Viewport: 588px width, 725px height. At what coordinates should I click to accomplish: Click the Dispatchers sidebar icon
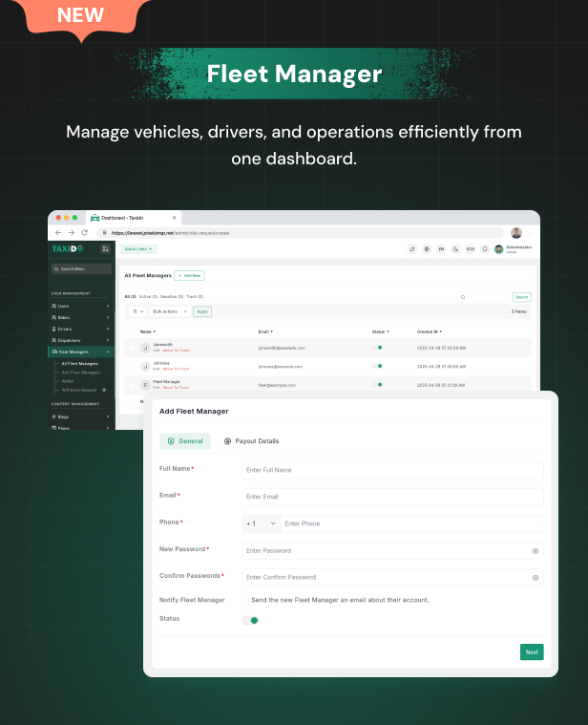tap(54, 340)
